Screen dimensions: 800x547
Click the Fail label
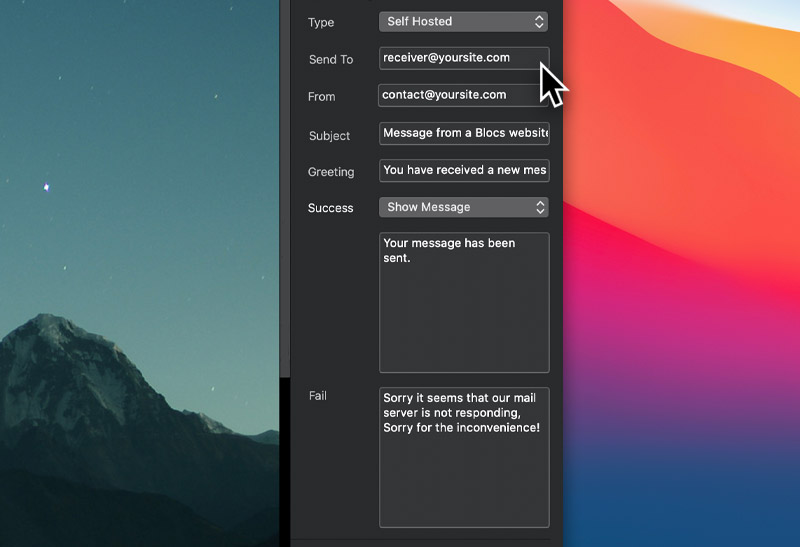point(317,395)
